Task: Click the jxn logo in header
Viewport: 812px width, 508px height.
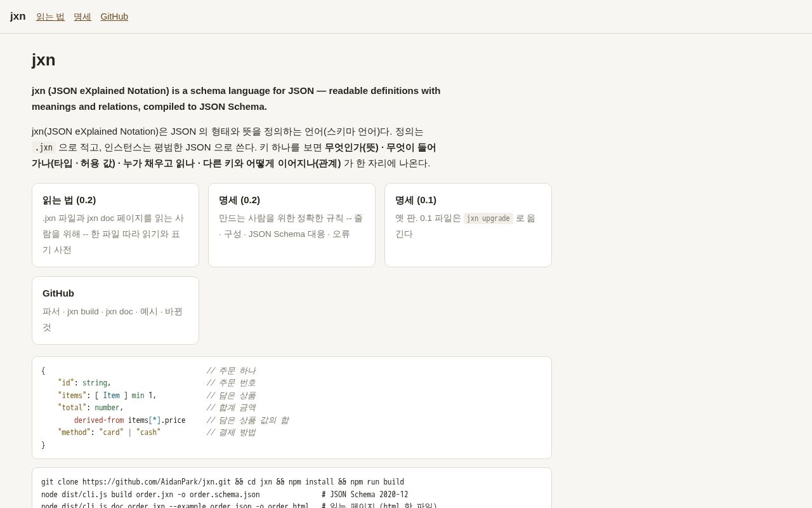Action: pos(18,17)
